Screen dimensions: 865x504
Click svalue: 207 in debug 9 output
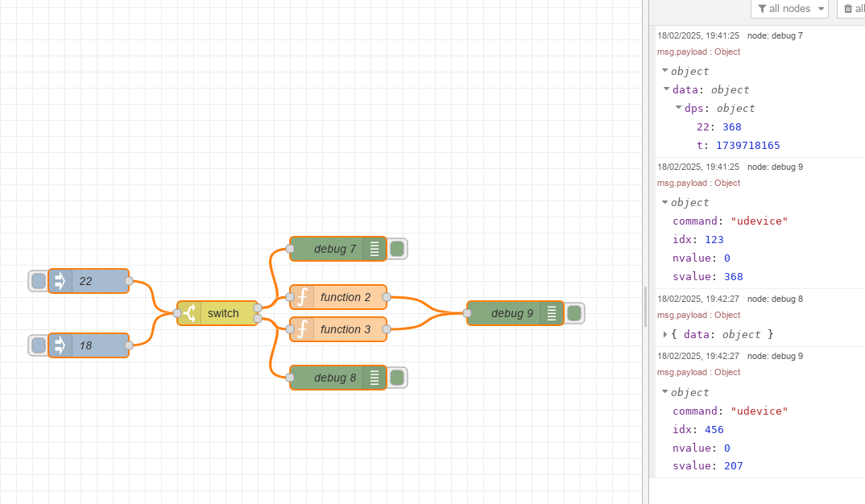click(708, 466)
